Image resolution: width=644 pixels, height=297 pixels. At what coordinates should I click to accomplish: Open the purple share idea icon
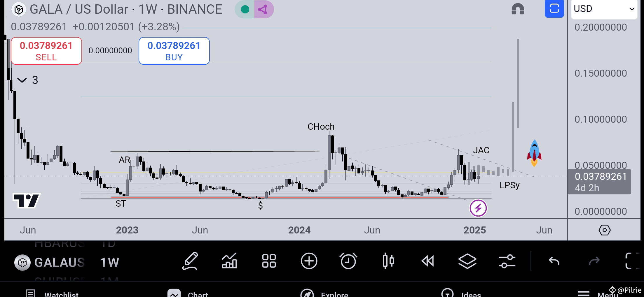coord(263,10)
